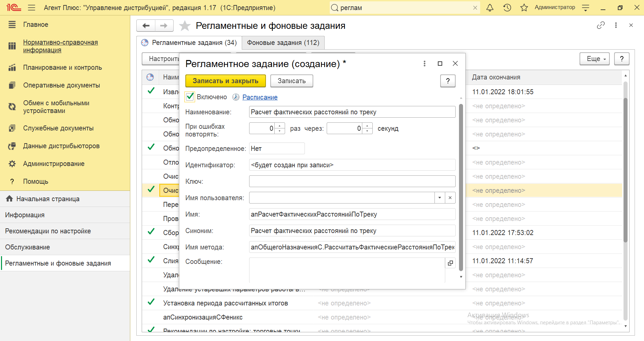Switch to Фоновые задания (112) tab
The width and height of the screenshot is (644, 341).
(283, 43)
